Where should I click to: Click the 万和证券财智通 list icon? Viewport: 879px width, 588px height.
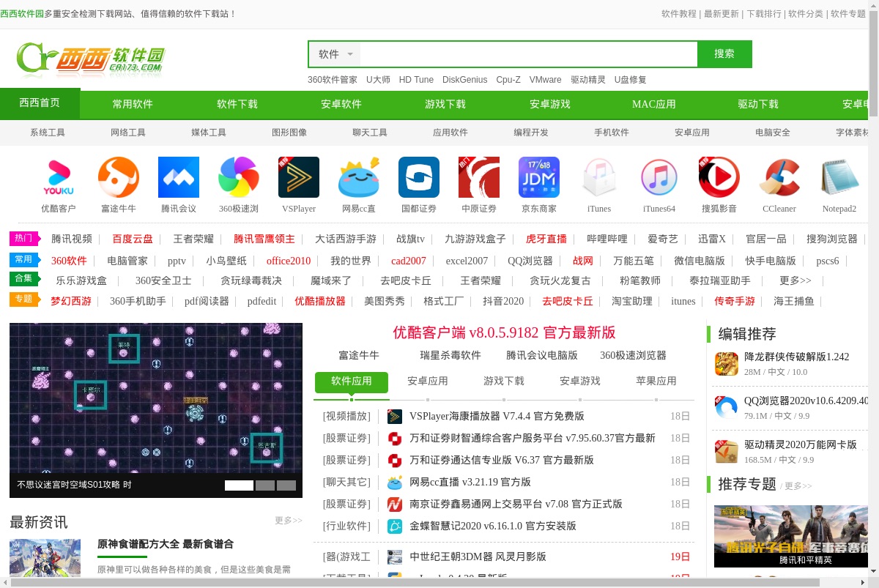tap(395, 439)
